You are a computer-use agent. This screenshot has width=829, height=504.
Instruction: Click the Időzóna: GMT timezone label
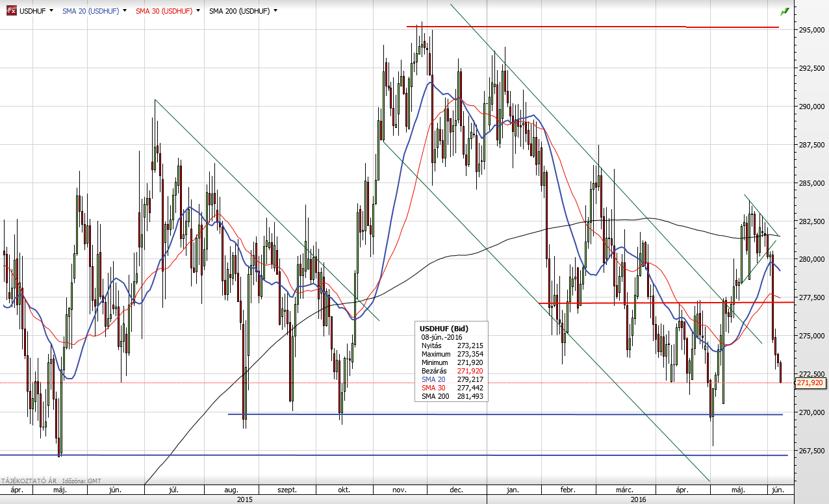(81, 481)
